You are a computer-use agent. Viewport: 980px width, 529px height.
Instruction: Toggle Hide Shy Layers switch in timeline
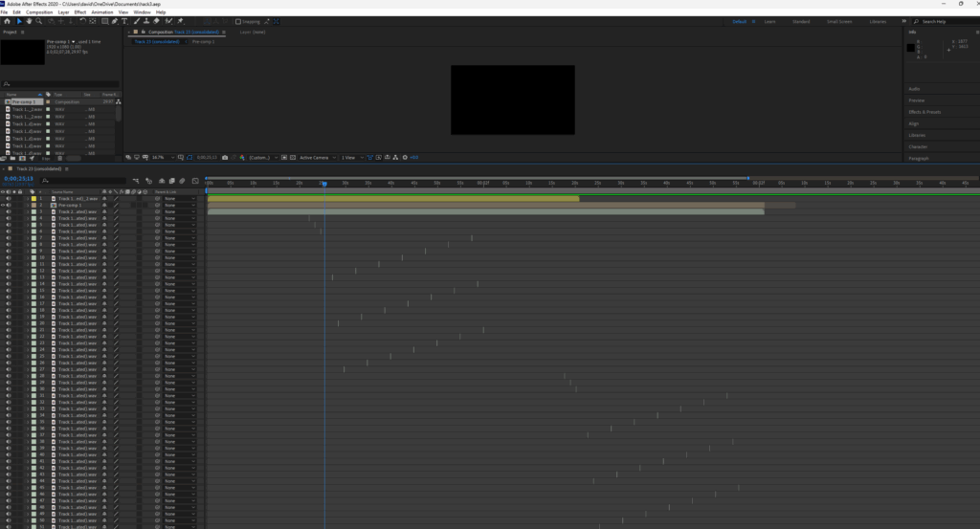pos(161,181)
